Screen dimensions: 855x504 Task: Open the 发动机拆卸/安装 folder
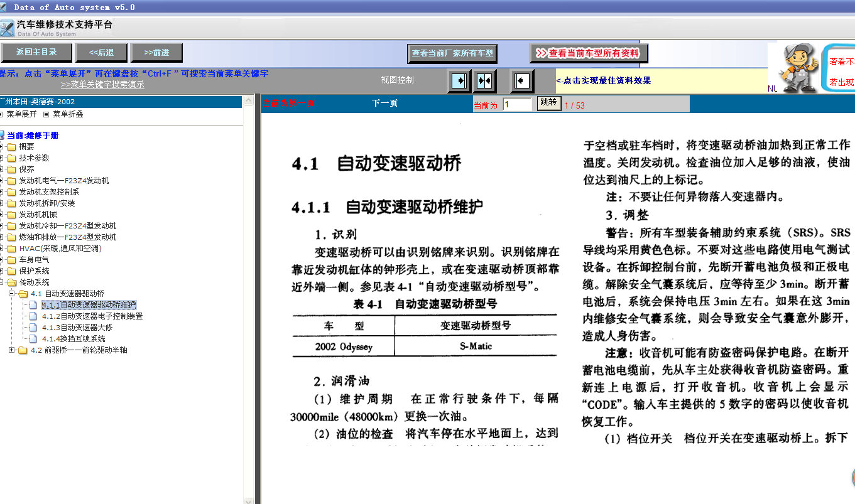click(46, 203)
